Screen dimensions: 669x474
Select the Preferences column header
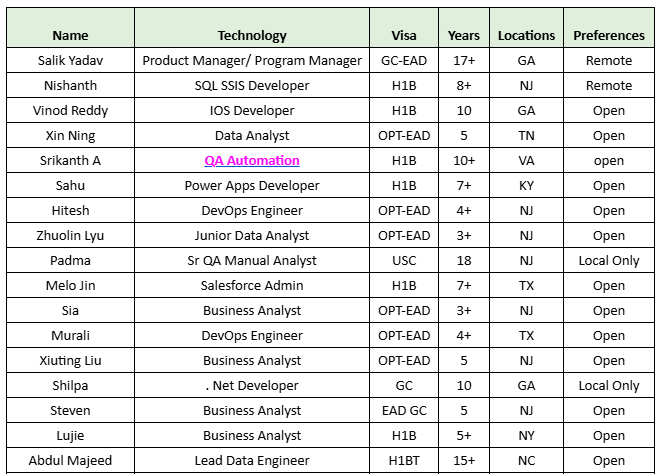coord(609,35)
